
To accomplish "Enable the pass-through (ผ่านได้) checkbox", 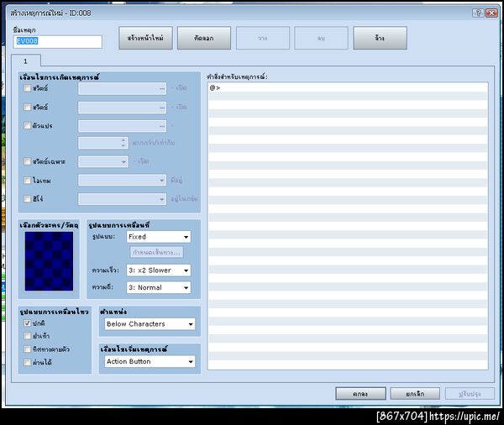I will tap(28, 362).
